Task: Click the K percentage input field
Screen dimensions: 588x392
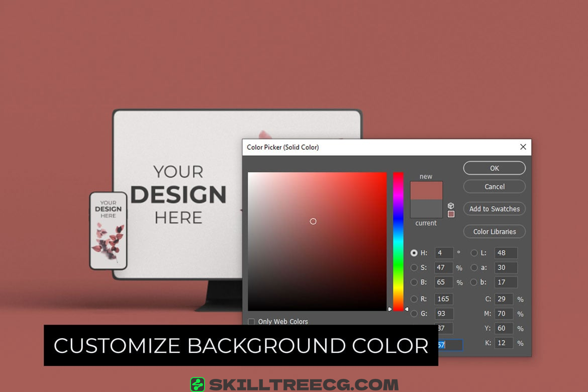Action: click(x=504, y=343)
